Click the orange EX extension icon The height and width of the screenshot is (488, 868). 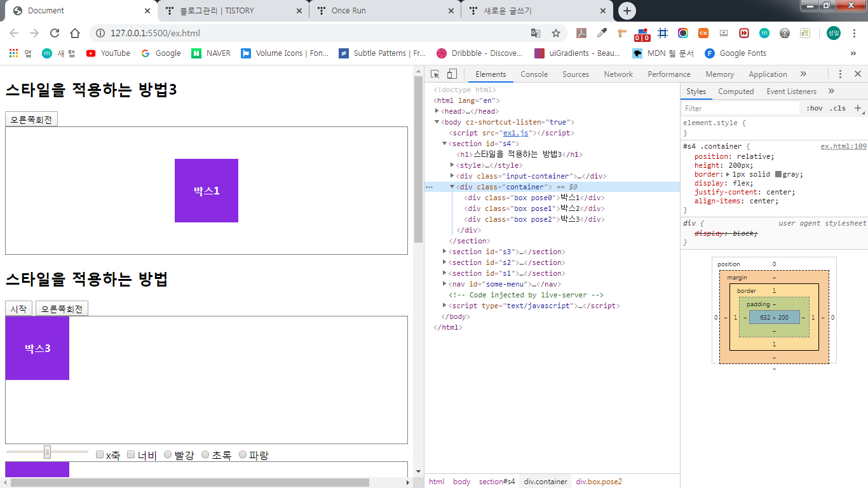pos(703,33)
